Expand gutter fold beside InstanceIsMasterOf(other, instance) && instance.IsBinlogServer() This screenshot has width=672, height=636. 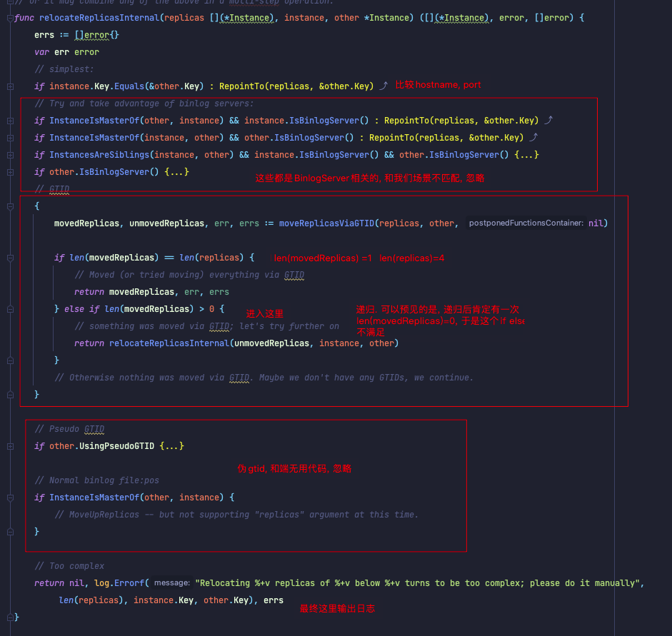click(10, 121)
